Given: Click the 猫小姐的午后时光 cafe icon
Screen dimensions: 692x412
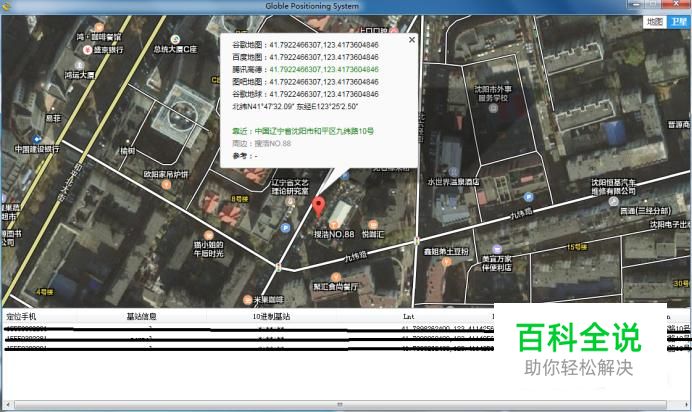Looking at the screenshot, I should (209, 235).
